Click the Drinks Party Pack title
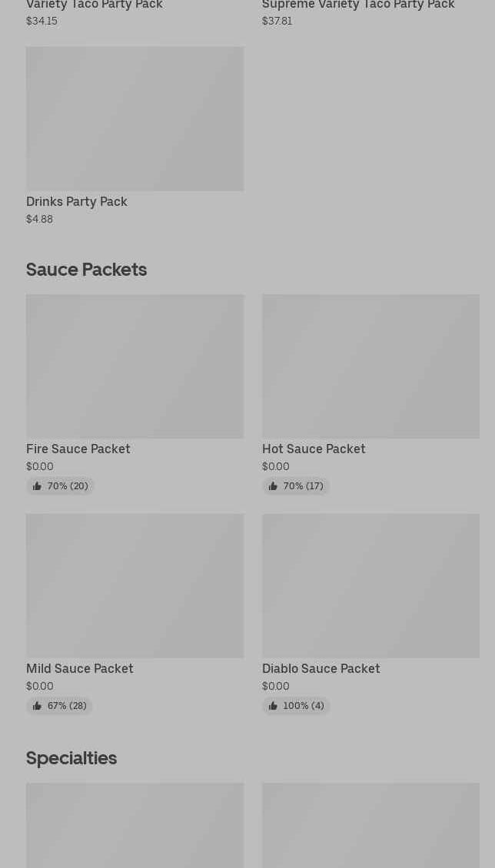This screenshot has height=868, width=495. 77,201
